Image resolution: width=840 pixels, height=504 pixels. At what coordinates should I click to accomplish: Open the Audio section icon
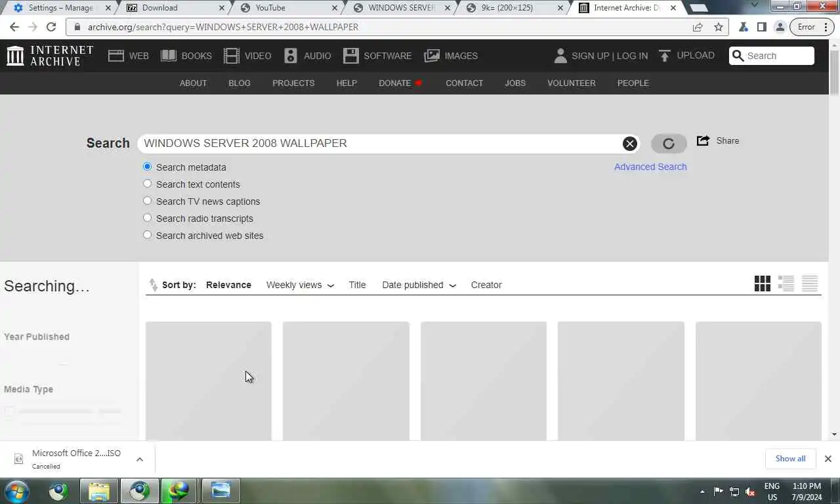(291, 56)
